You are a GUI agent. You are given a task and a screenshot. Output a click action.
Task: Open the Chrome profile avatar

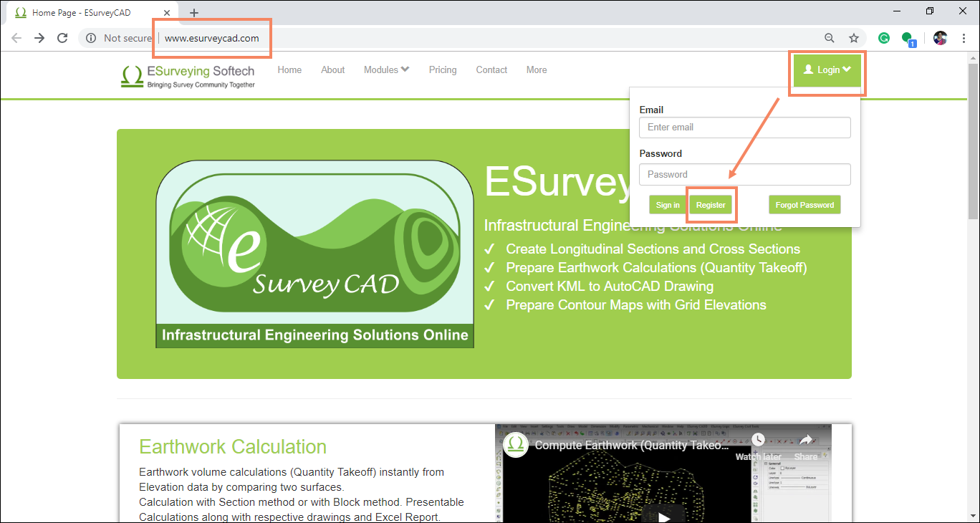[941, 38]
